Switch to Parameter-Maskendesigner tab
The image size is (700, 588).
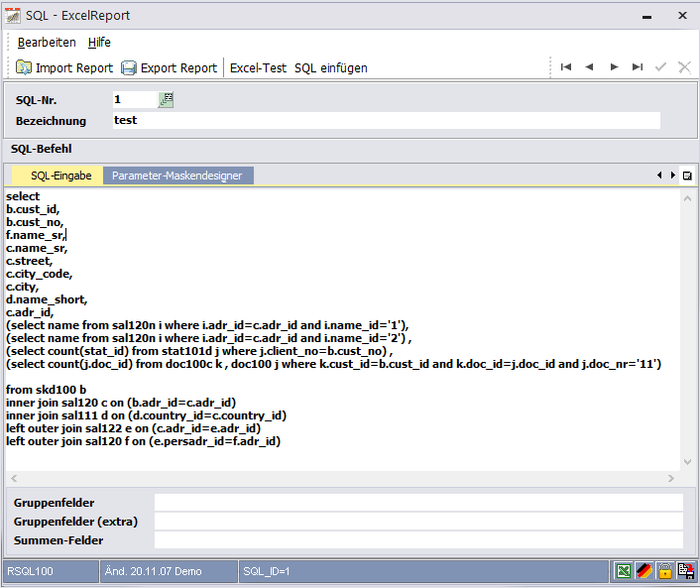click(x=178, y=176)
